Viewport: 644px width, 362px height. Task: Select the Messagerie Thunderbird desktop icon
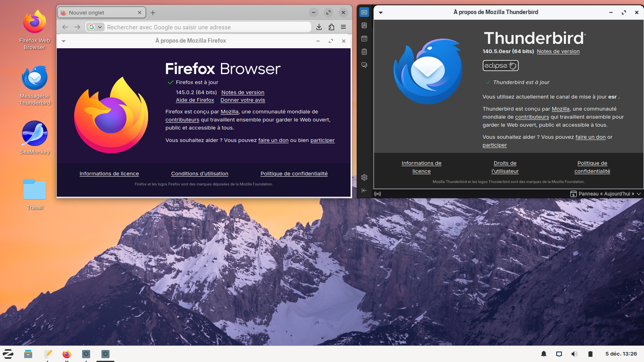[x=35, y=85]
